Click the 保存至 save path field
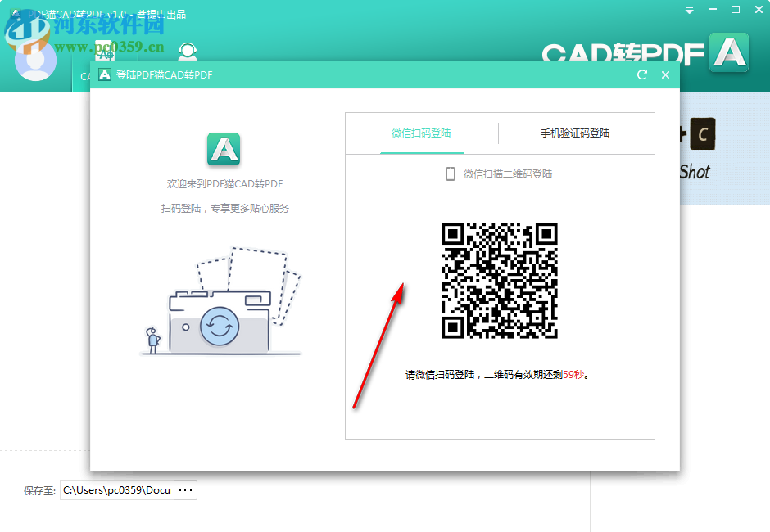770x532 pixels. 116,489
